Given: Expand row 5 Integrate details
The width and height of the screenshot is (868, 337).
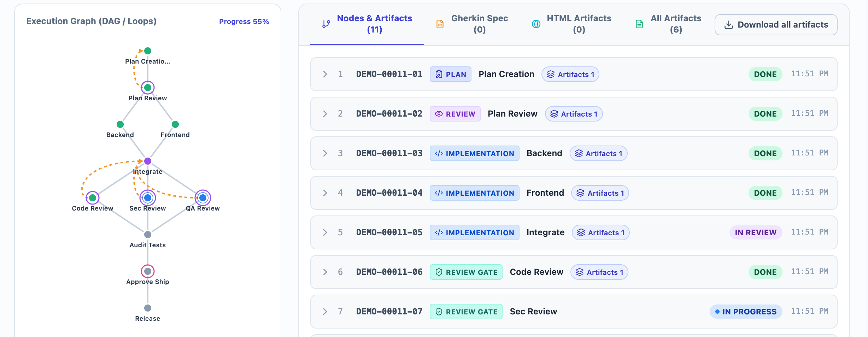Looking at the screenshot, I should [x=325, y=232].
